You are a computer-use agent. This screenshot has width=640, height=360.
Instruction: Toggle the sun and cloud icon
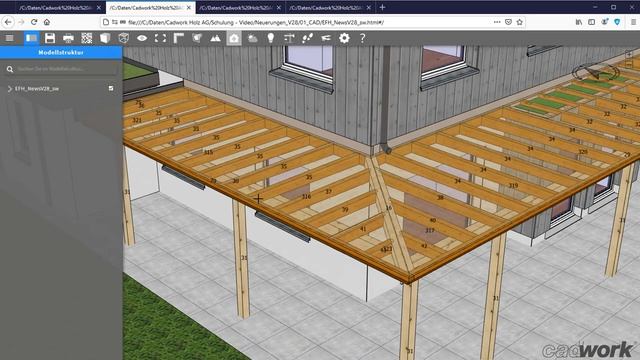(x=253, y=38)
